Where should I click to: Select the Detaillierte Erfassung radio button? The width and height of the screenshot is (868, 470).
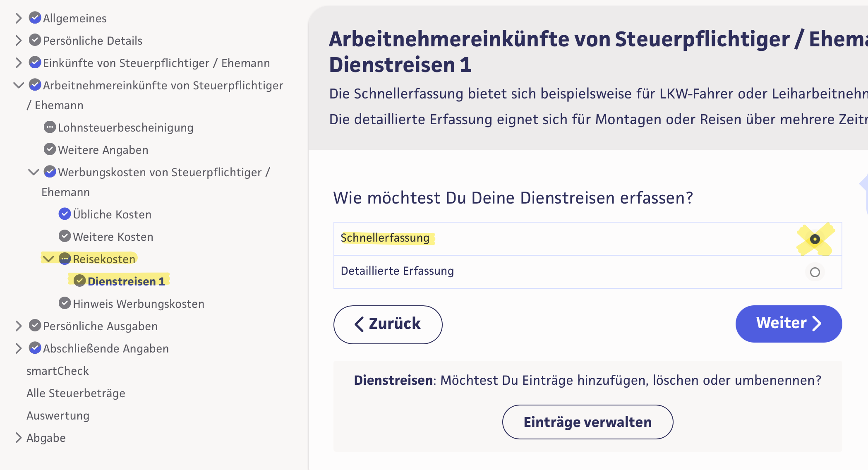point(815,272)
